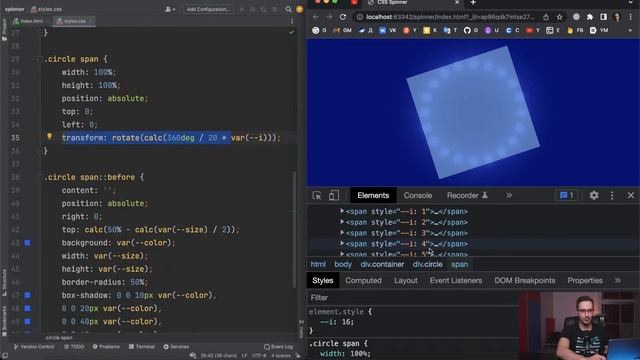Image resolution: width=640 pixels, height=360 pixels.
Task: Open the Version Control tool window
Action: click(34, 347)
